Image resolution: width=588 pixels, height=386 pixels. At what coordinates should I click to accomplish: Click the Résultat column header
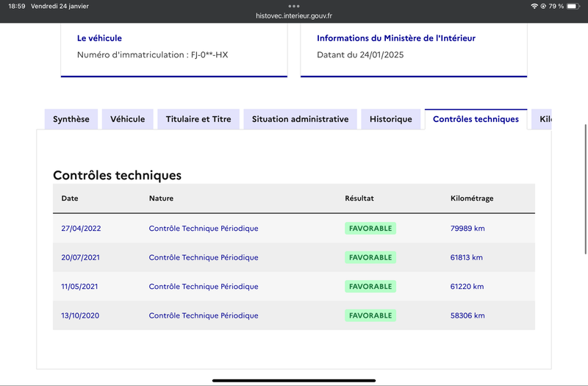point(359,199)
